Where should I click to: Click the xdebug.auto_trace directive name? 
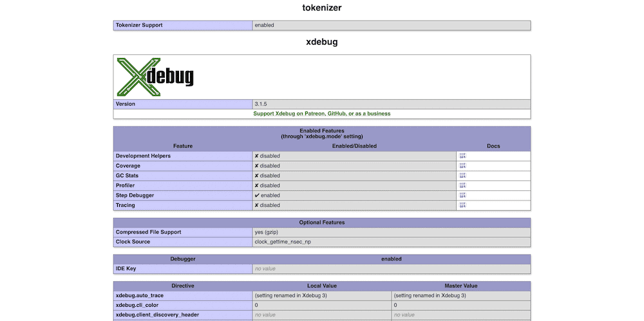(x=140, y=295)
